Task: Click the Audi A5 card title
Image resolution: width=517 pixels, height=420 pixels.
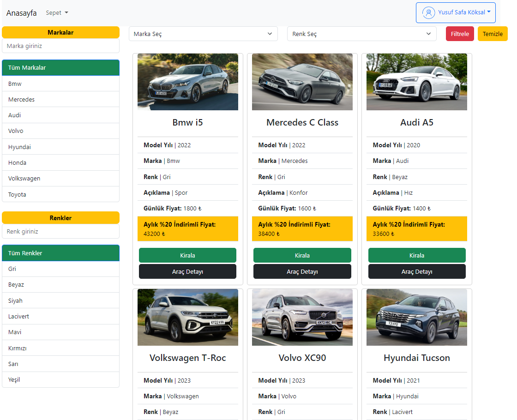Action: tap(417, 122)
